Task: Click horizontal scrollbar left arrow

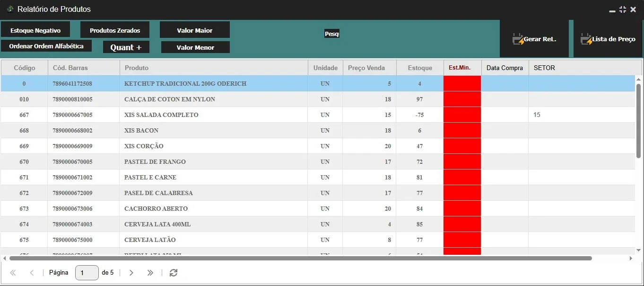Action: [x=4, y=259]
